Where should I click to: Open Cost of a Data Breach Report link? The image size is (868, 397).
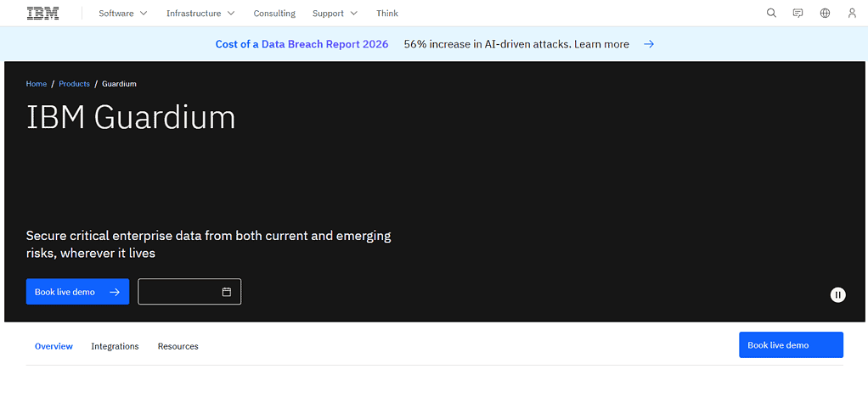pos(302,44)
